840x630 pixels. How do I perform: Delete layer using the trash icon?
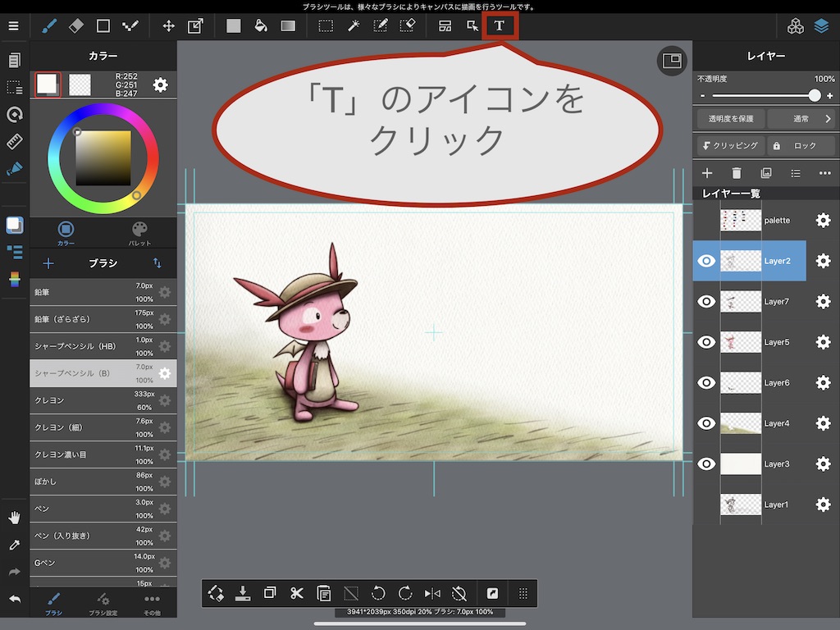[x=736, y=173]
